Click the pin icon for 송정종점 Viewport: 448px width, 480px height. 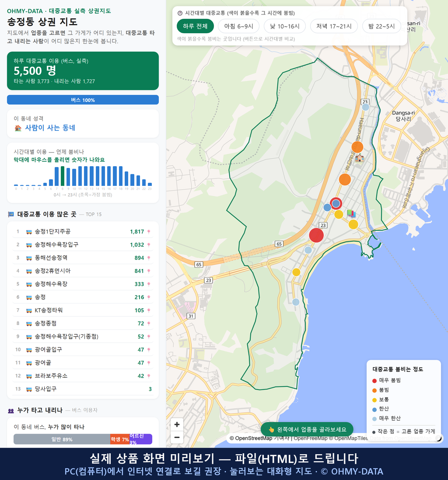click(149, 323)
